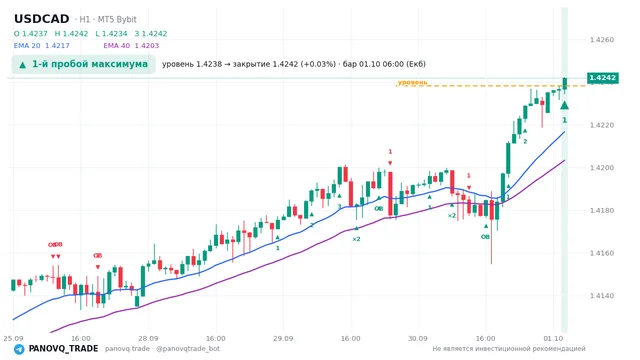The image size is (640, 360).
Task: Click the 'EMA 40 1.4203' legend
Action: pyautogui.click(x=131, y=46)
